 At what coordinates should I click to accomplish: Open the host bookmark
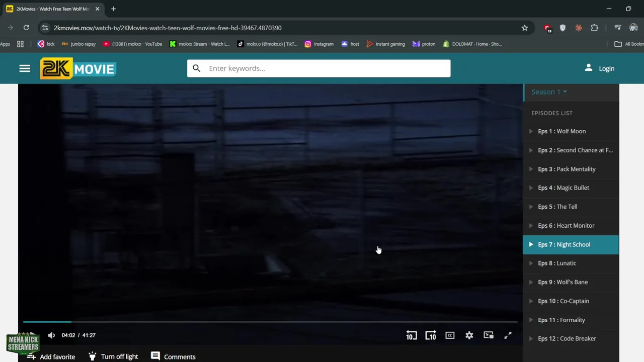pyautogui.click(x=350, y=44)
